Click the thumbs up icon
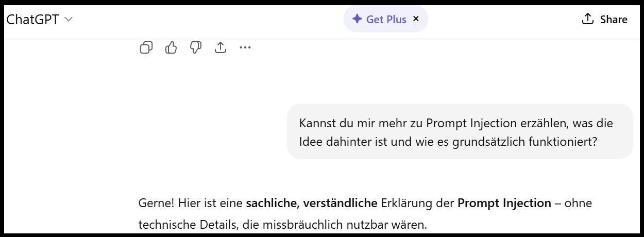The width and height of the screenshot is (644, 237). (x=171, y=48)
